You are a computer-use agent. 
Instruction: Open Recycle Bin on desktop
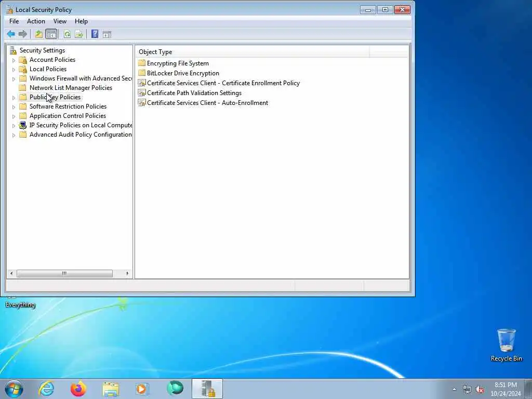coord(506,345)
